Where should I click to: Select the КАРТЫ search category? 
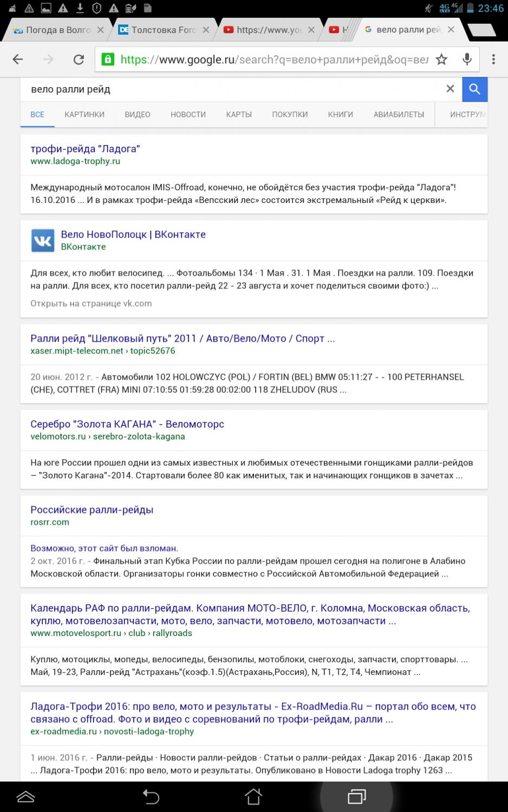click(x=239, y=115)
